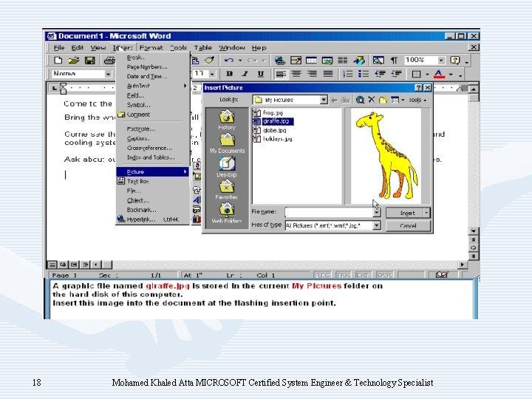Open My Documents in the places bar
Image resolution: width=532 pixels, height=399 pixels.
[227, 143]
